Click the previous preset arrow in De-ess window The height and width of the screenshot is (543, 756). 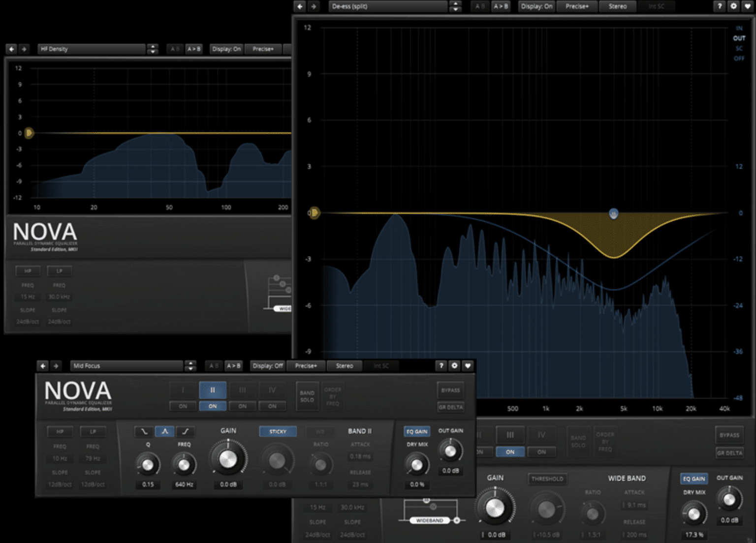[299, 6]
